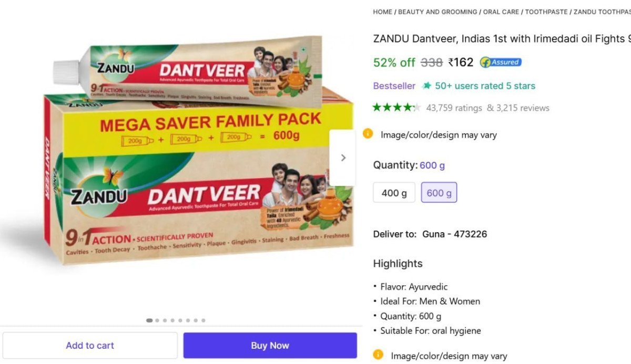Click the orange info icon near top
The image size is (631, 364).
point(368,134)
